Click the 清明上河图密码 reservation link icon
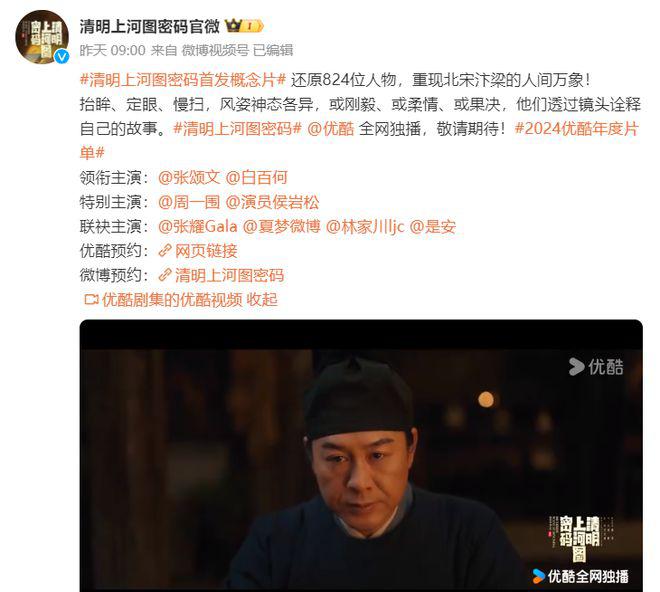This screenshot has height=592, width=660. (x=165, y=275)
